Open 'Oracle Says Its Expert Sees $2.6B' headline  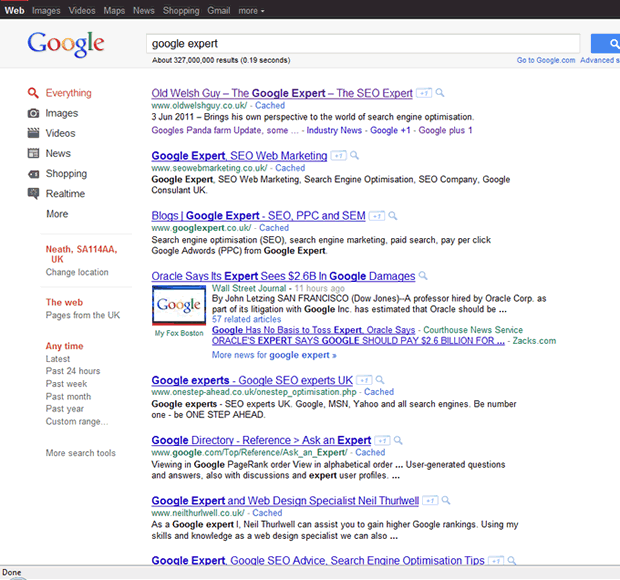click(x=283, y=276)
